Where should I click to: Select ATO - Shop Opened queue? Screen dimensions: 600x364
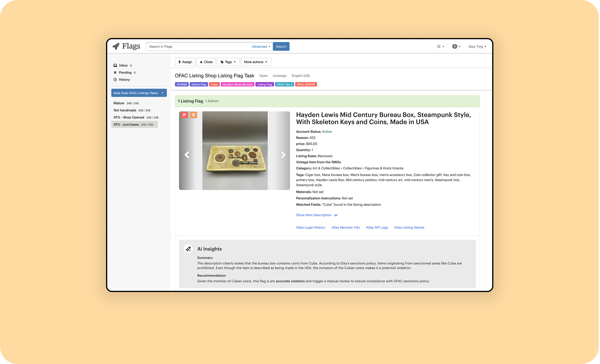[129, 118]
